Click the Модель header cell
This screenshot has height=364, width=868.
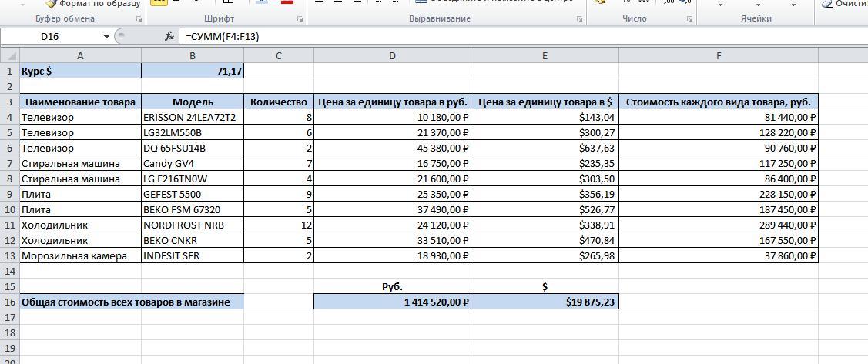tap(193, 102)
